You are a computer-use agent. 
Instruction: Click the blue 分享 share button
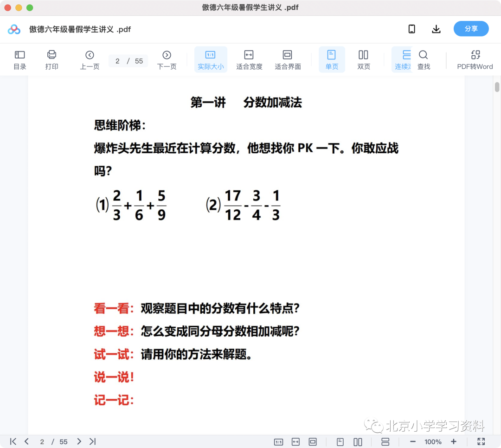coord(471,29)
